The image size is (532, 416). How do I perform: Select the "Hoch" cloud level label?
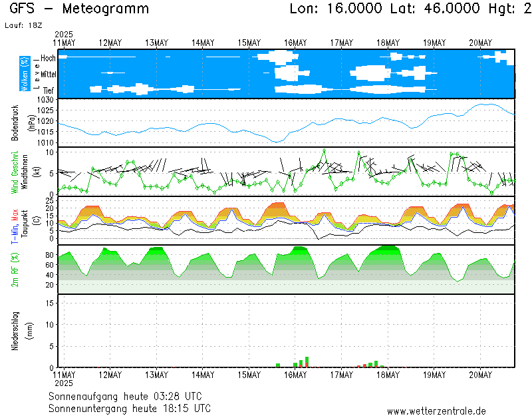point(48,59)
